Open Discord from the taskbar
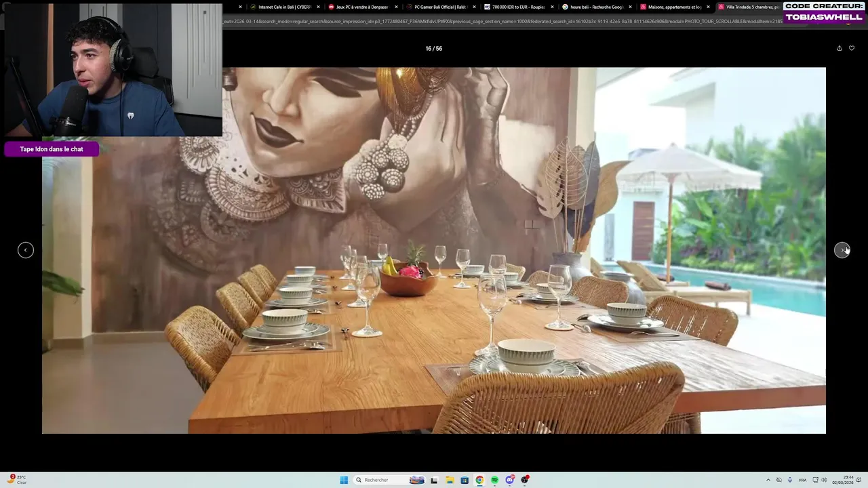The height and width of the screenshot is (488, 868). pyautogui.click(x=510, y=480)
